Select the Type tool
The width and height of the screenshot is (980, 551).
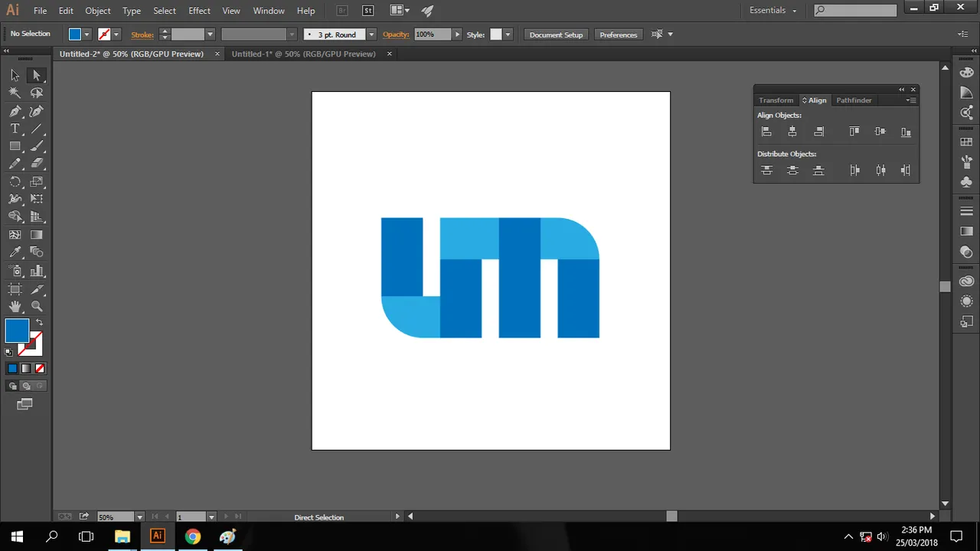(x=15, y=129)
